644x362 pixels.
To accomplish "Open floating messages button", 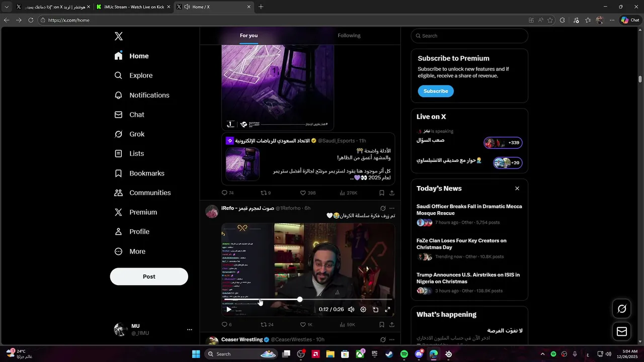I will (622, 331).
